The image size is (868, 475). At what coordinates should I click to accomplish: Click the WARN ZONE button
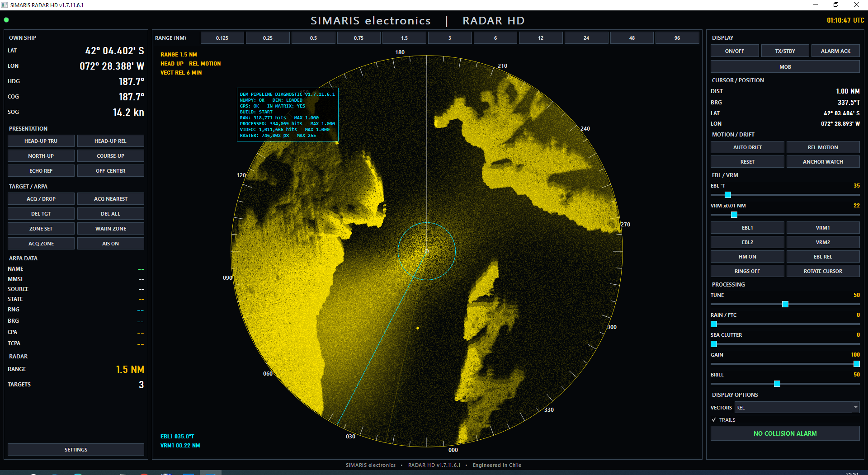[x=110, y=229]
